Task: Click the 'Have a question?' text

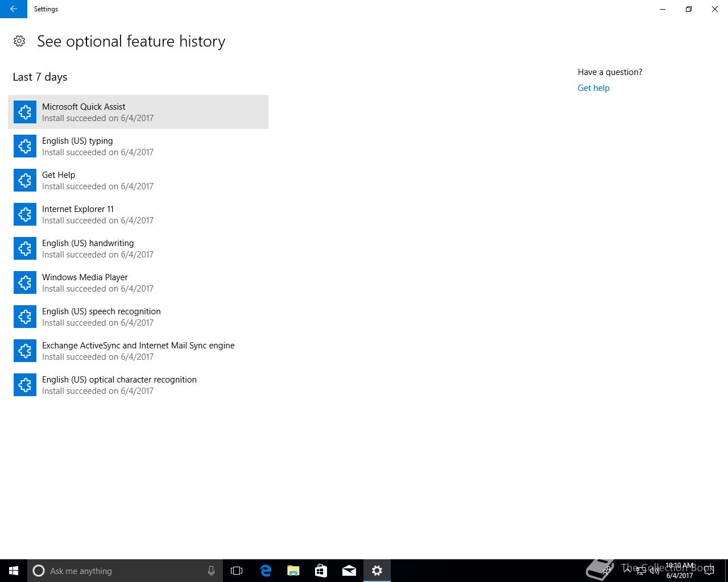Action: coord(610,72)
